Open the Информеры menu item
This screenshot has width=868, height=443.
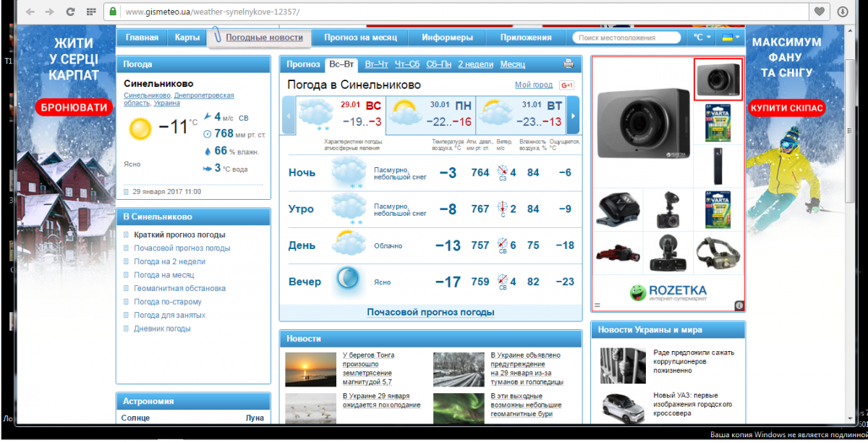click(448, 38)
